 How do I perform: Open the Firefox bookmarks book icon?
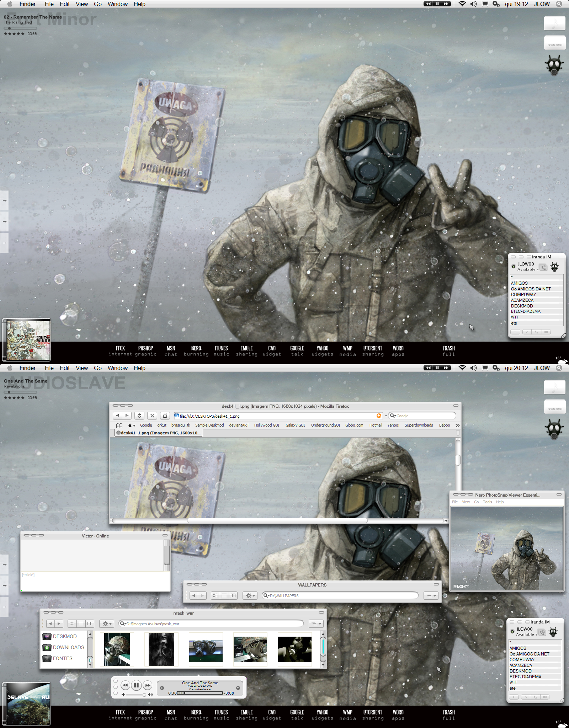[119, 425]
